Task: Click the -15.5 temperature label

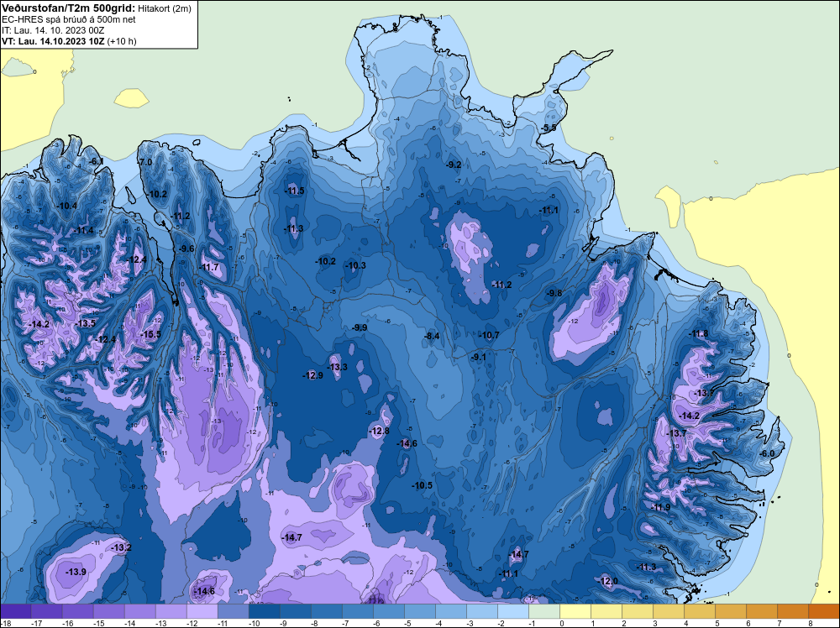Action: click(x=150, y=334)
